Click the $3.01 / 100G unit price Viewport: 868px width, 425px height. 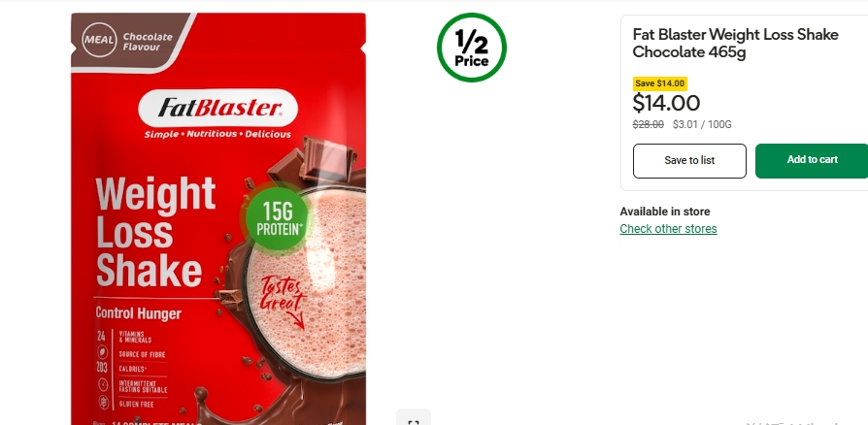click(x=702, y=124)
